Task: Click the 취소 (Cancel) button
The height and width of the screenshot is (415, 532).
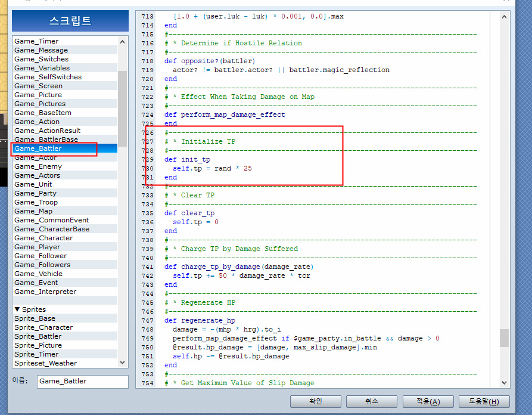Action: (372, 401)
